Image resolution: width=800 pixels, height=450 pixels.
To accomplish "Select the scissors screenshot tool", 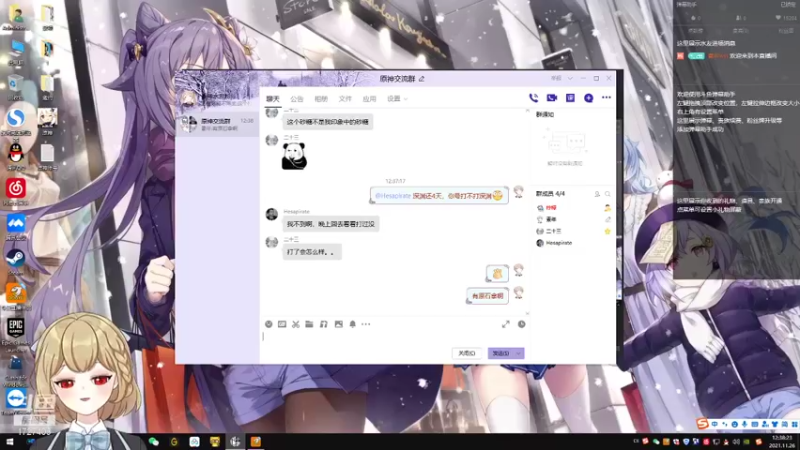I will pyautogui.click(x=295, y=324).
